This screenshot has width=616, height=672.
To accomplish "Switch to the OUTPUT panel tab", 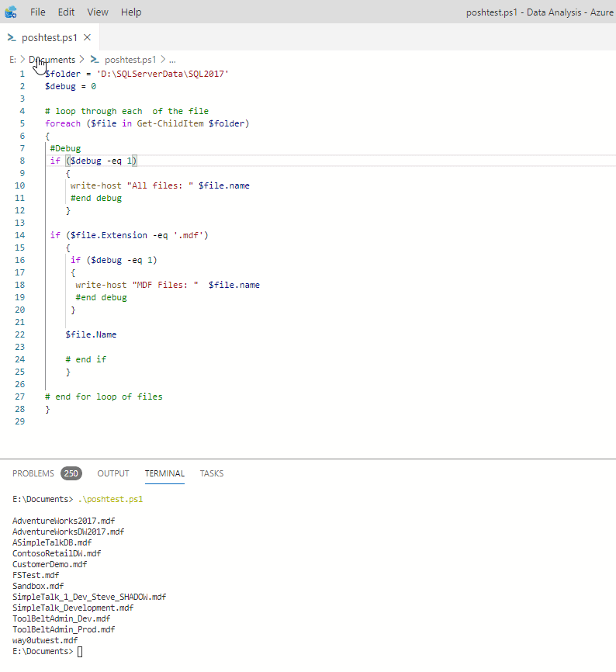I will coord(113,473).
